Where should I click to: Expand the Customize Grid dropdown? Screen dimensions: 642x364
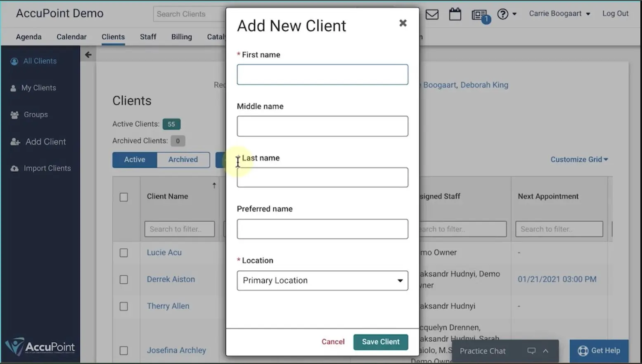579,160
